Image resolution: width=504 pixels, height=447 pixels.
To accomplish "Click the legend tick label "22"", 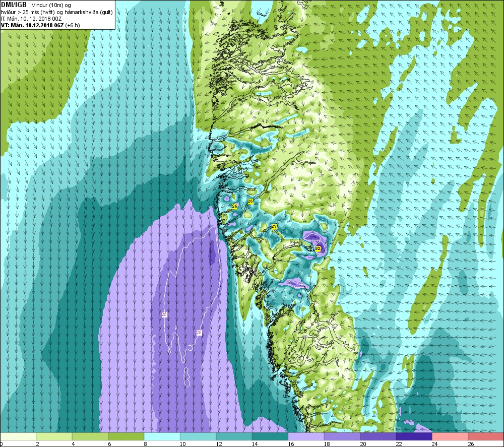I will coord(399,444).
